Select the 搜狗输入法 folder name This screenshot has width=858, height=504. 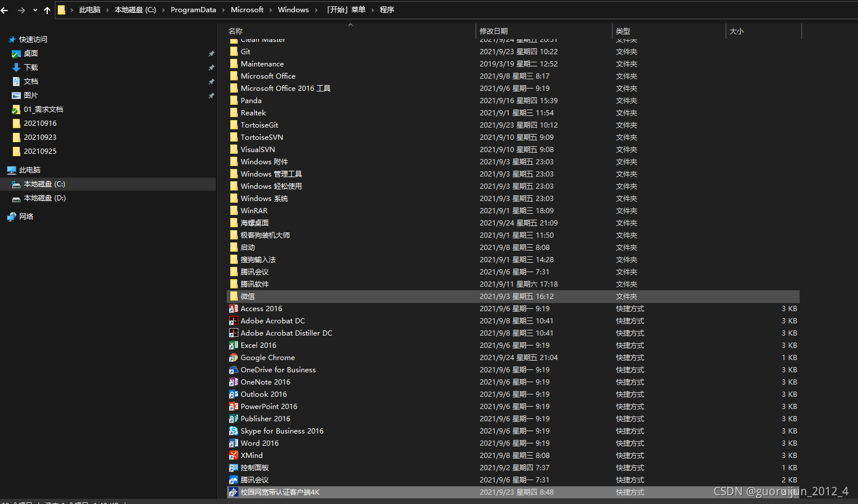[258, 260]
